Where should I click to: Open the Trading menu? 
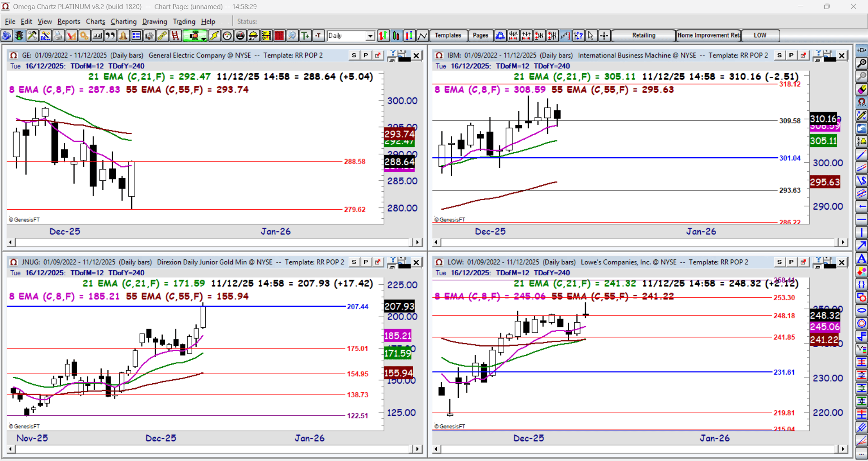tap(184, 21)
